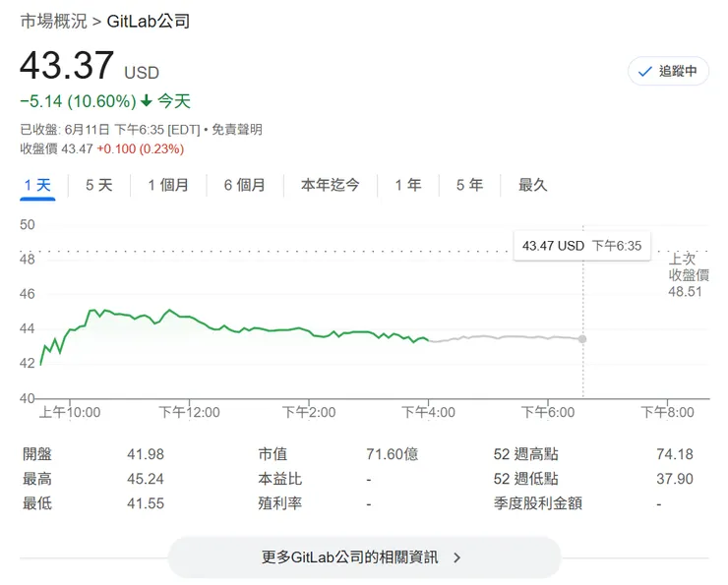Click the +0.100 (0.23%) after-hours change

point(141,148)
